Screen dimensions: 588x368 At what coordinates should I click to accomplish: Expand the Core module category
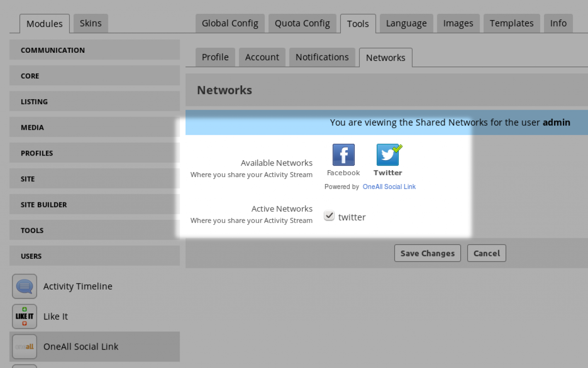click(94, 76)
